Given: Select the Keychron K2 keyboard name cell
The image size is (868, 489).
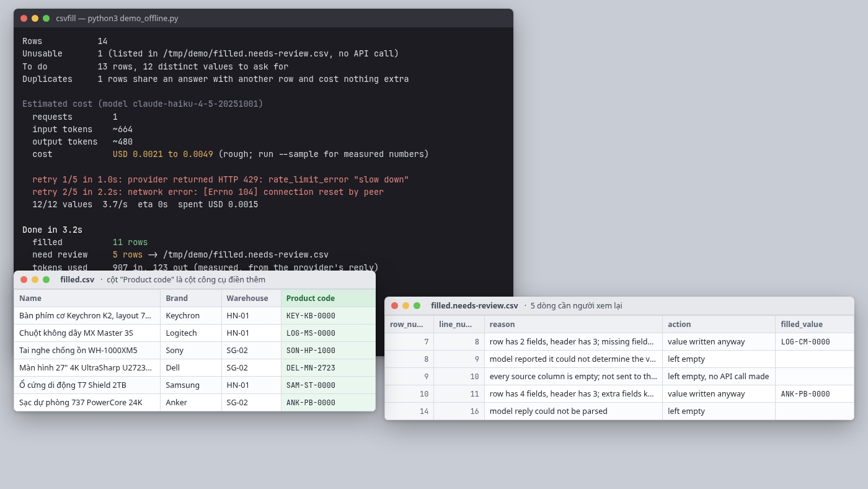Looking at the screenshot, I should pos(87,316).
